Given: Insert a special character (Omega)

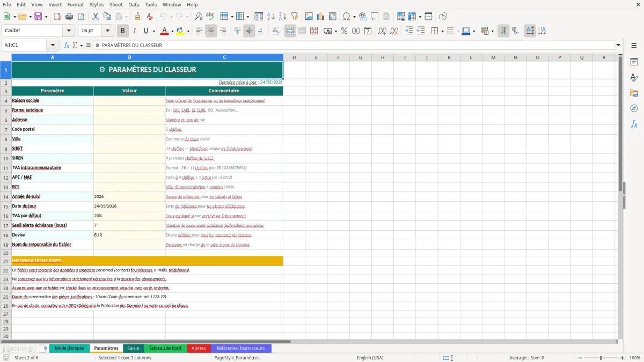Looking at the screenshot, I should click(346, 17).
